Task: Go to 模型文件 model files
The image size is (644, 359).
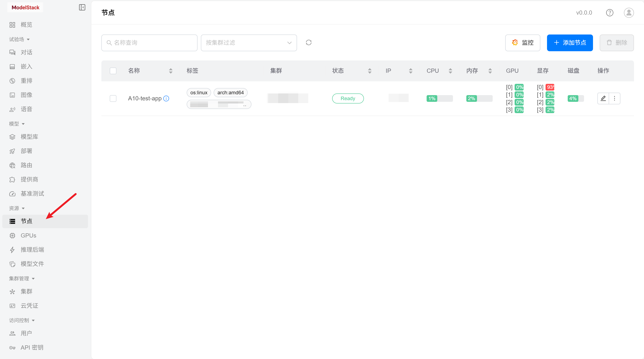Action: [x=45, y=264]
